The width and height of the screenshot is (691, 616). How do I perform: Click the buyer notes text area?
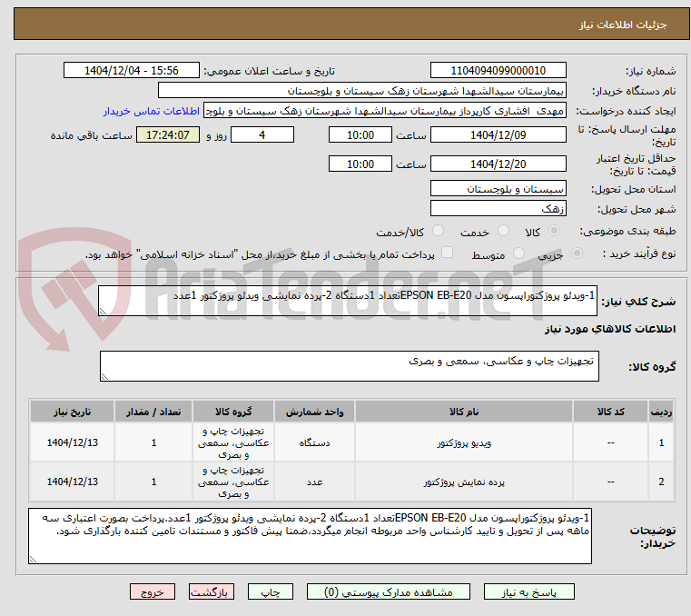pos(311,536)
